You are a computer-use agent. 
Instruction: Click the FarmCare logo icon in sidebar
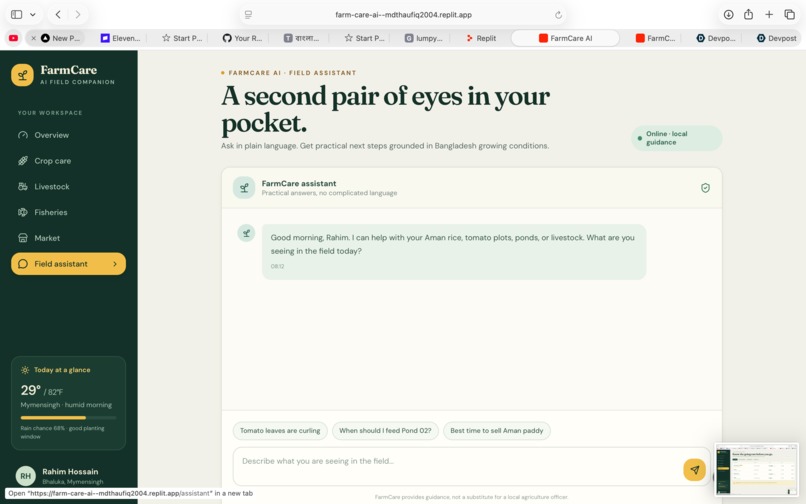pyautogui.click(x=22, y=75)
